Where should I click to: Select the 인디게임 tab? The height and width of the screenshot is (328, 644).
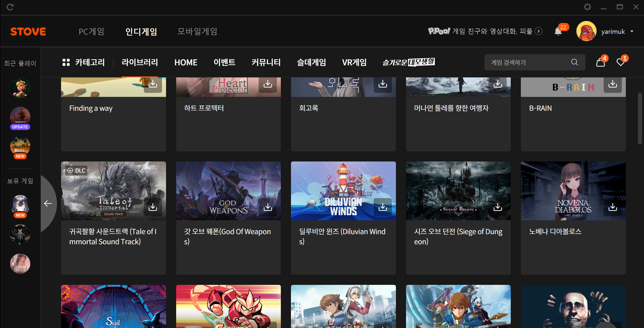click(141, 32)
